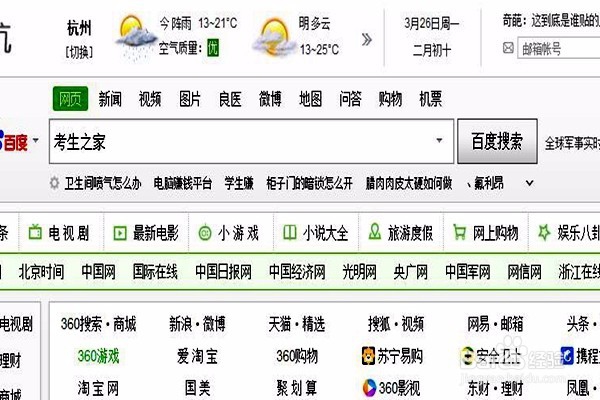Select the 购物 search tab
Screen dimensions: 600x400
(390, 99)
